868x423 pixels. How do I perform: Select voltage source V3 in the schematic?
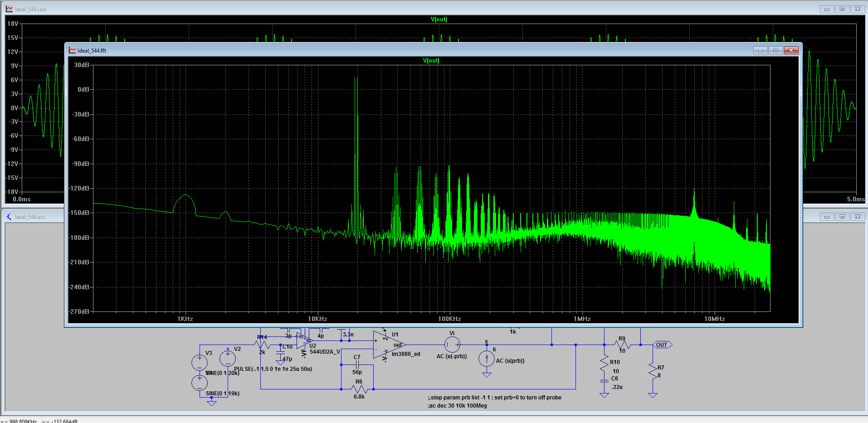pyautogui.click(x=200, y=362)
